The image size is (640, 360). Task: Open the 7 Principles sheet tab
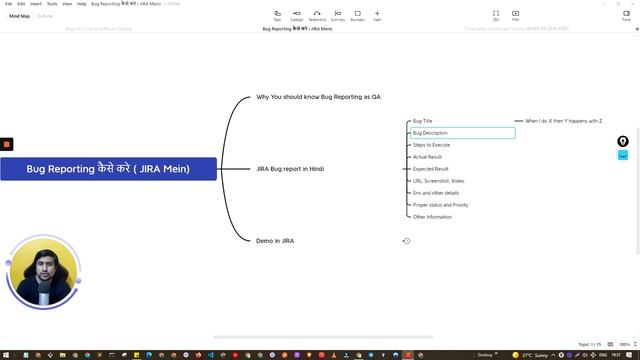point(516,29)
